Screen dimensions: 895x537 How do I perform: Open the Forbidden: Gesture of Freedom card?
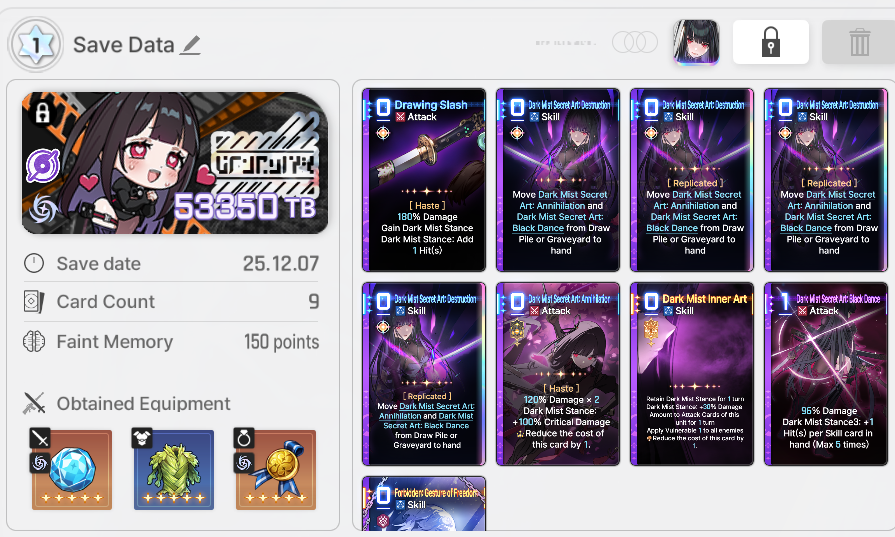[x=424, y=504]
